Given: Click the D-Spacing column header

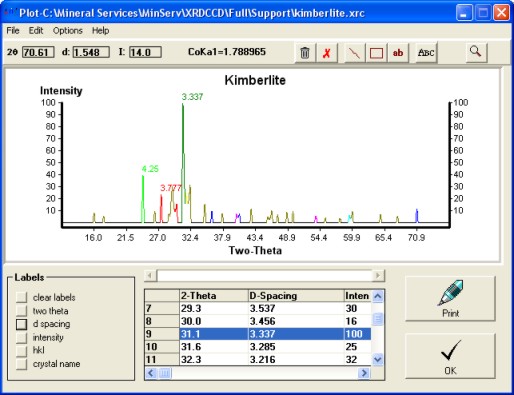Looking at the screenshot, I should point(296,296).
